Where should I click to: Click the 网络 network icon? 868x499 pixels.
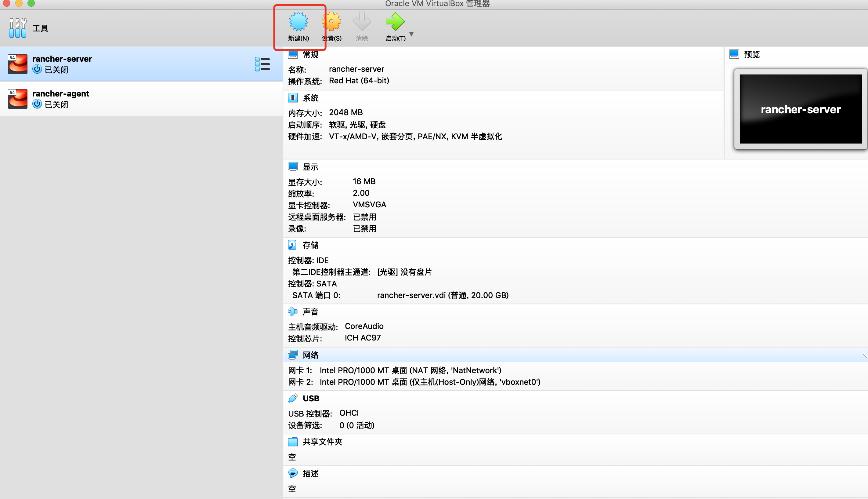point(293,355)
